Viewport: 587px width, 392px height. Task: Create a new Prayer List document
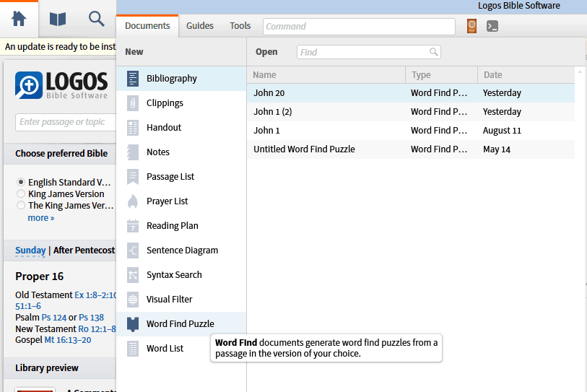pyautogui.click(x=167, y=201)
